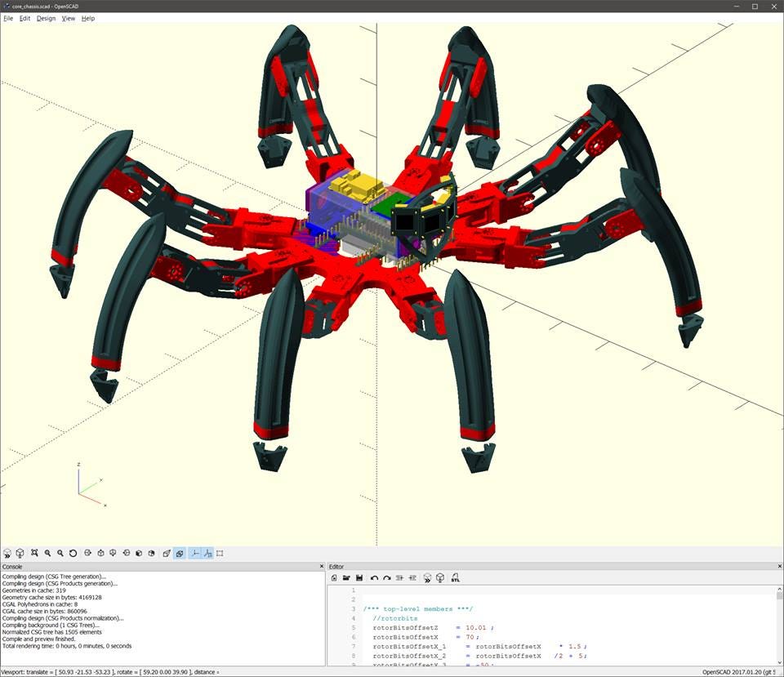Click the Render icon in the Editor toolbar

pyautogui.click(x=440, y=577)
